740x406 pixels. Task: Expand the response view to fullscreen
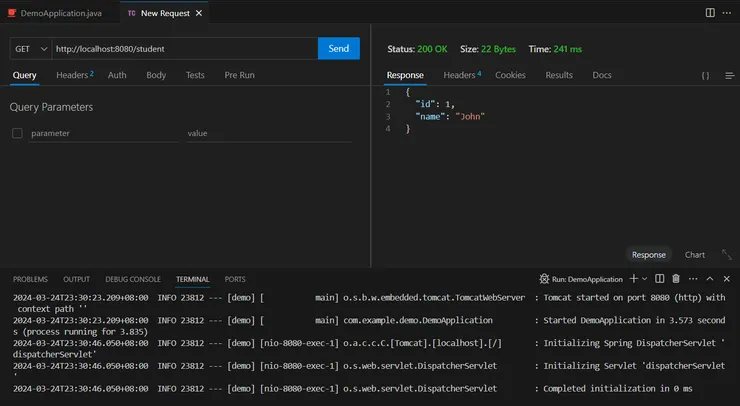tap(728, 255)
